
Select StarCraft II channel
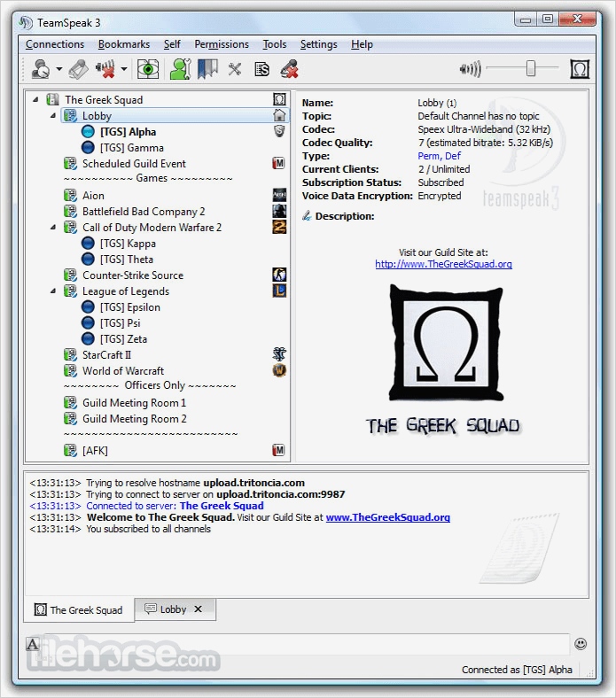(106, 355)
